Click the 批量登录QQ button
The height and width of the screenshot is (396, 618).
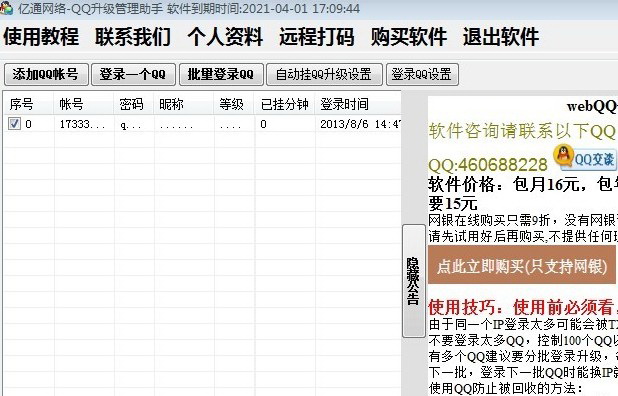click(x=221, y=74)
